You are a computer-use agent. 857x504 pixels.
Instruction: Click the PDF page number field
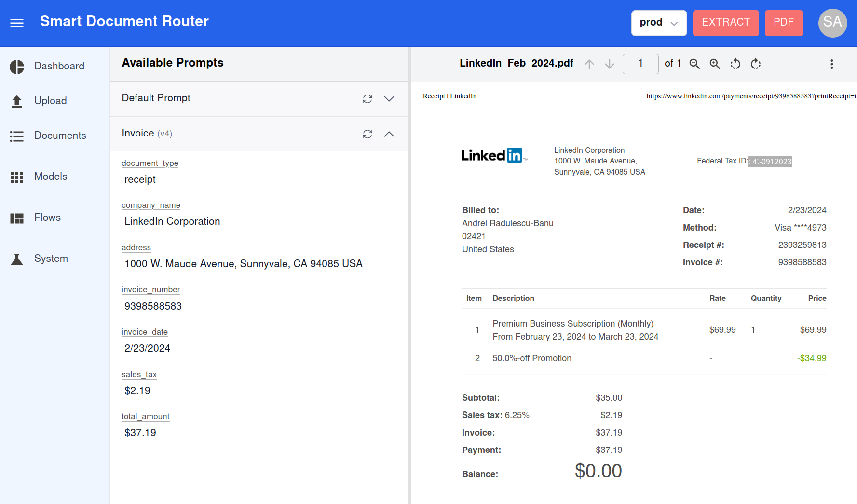[x=640, y=64]
